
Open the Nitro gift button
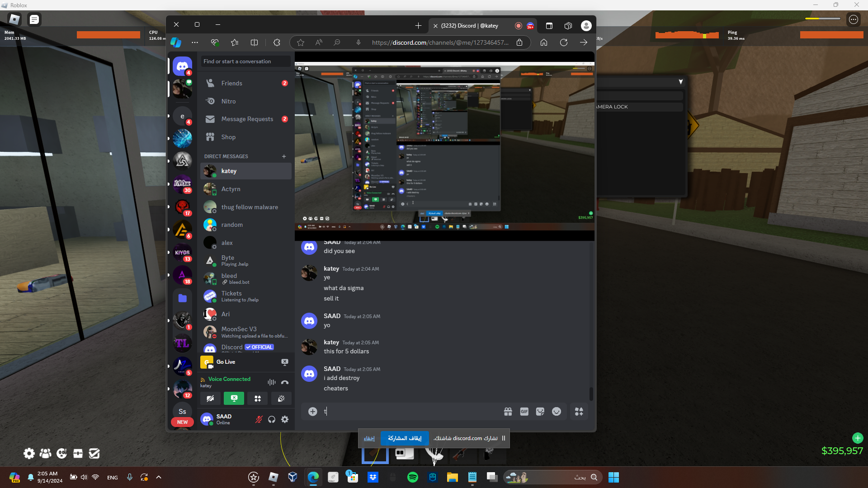pos(508,412)
